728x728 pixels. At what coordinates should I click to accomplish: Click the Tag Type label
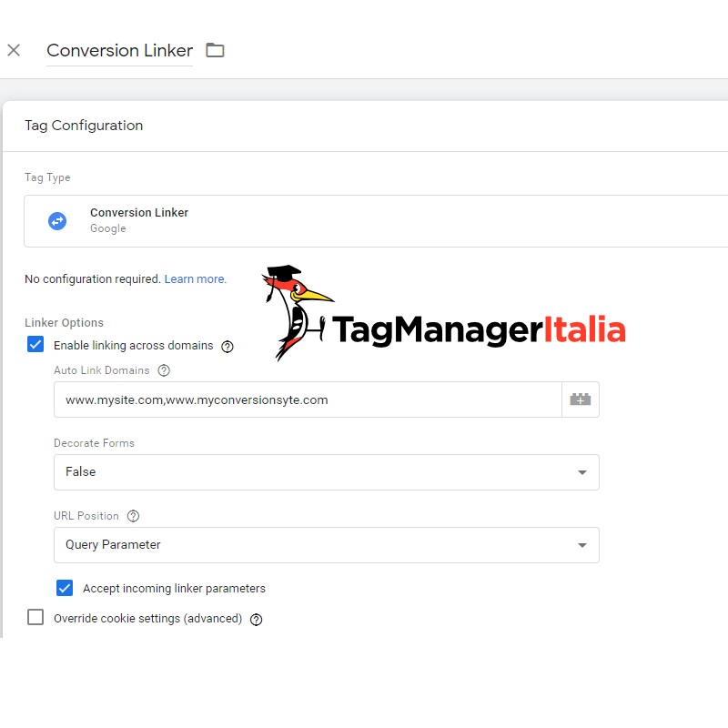[47, 177]
